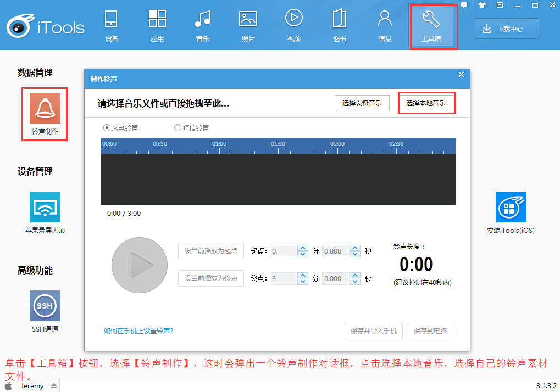The image size is (560, 392).
Task: Click 设当前播放为起点 button
Action: (x=211, y=251)
